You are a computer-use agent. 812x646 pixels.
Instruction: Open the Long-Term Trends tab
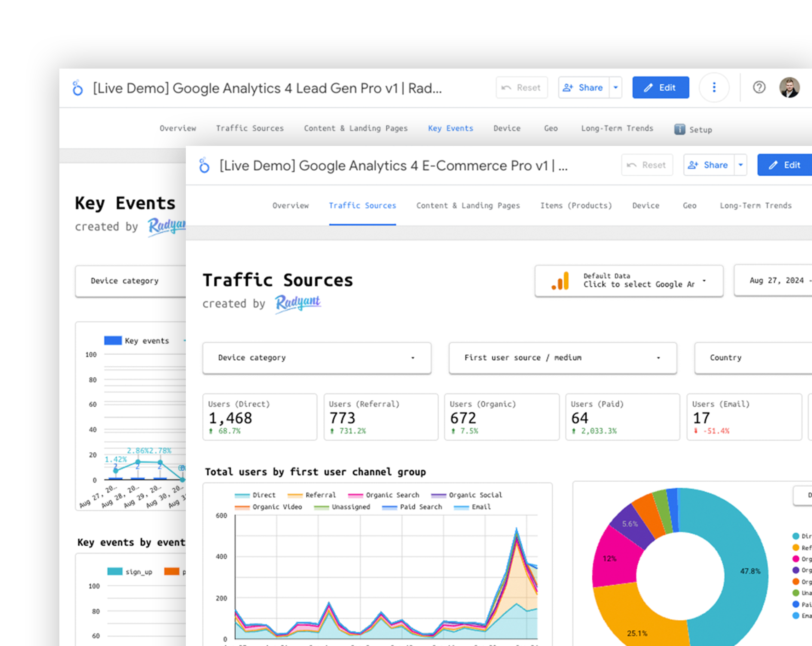(x=755, y=206)
